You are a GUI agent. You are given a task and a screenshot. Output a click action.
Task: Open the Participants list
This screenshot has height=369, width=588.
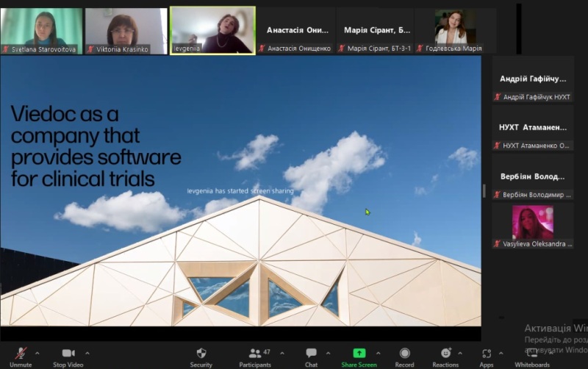click(x=255, y=354)
